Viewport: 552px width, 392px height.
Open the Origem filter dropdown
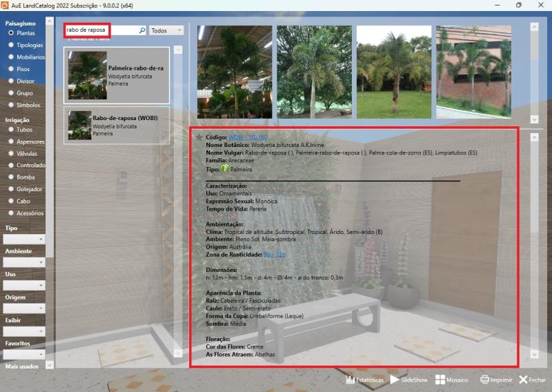[24, 308]
